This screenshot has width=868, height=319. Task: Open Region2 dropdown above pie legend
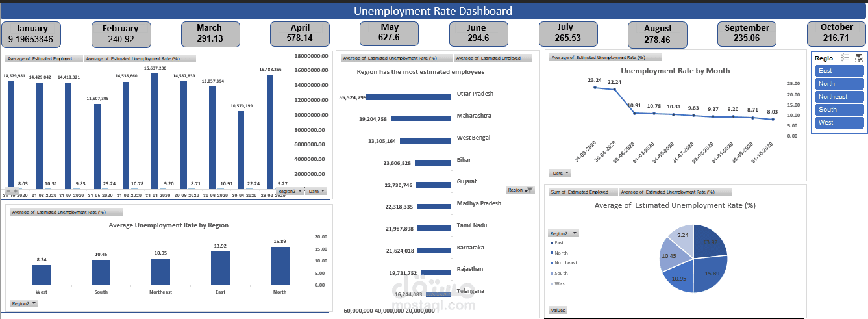563,233
